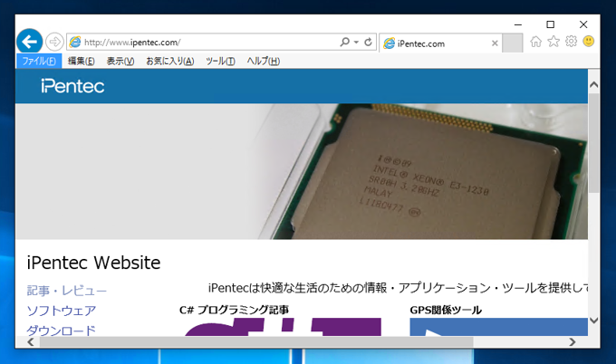Open a new tab with the blank tab button
Screen dimensions: 616x364
(x=513, y=43)
